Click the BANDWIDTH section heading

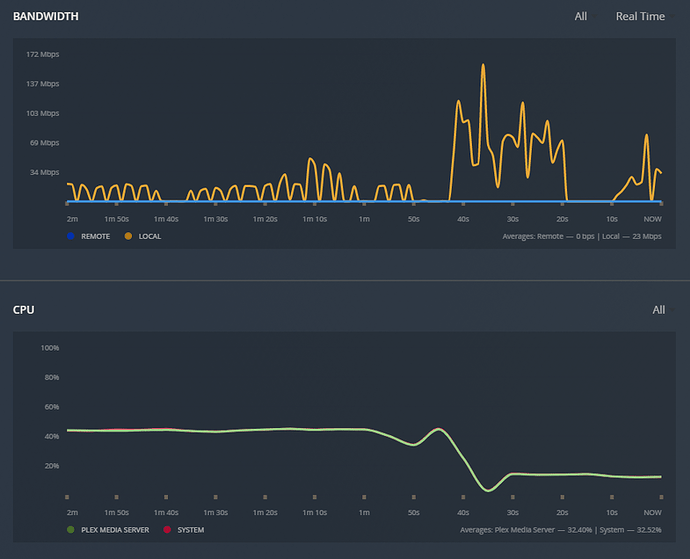[x=46, y=16]
